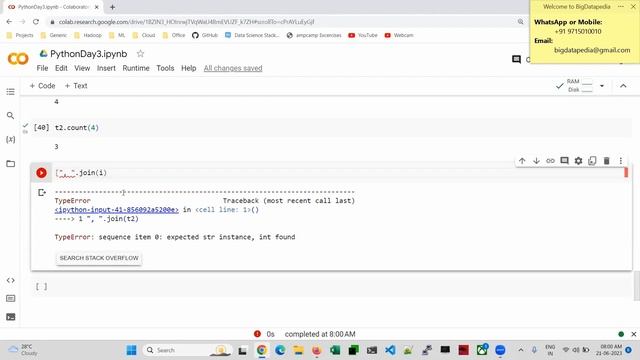Screen dimensions: 640x360
Task: Dismiss the execution status bar
Action: [633, 334]
